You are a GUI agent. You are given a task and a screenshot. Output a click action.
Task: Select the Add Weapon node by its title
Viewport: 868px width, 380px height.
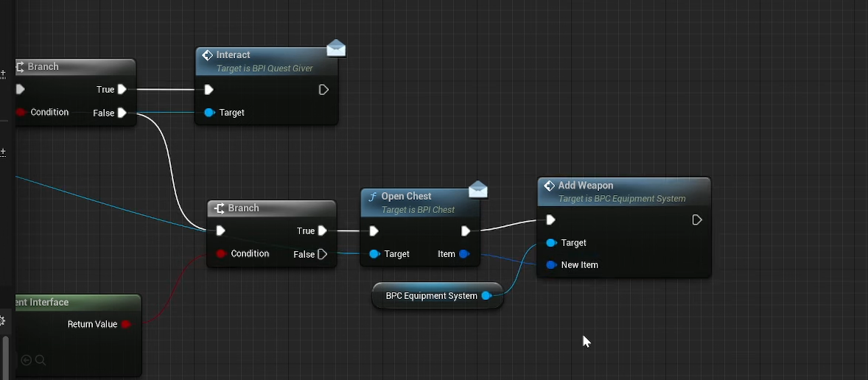point(586,186)
